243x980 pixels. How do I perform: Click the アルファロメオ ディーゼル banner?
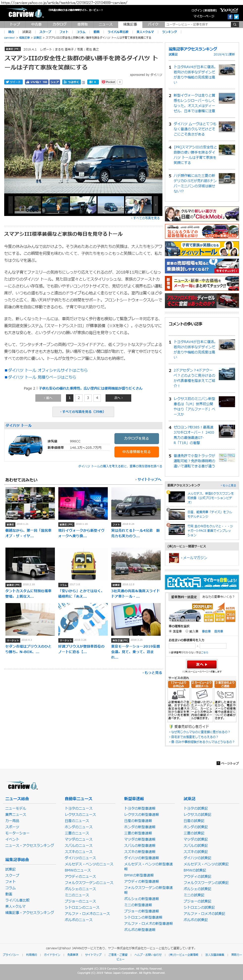pyautogui.click(x=202, y=301)
